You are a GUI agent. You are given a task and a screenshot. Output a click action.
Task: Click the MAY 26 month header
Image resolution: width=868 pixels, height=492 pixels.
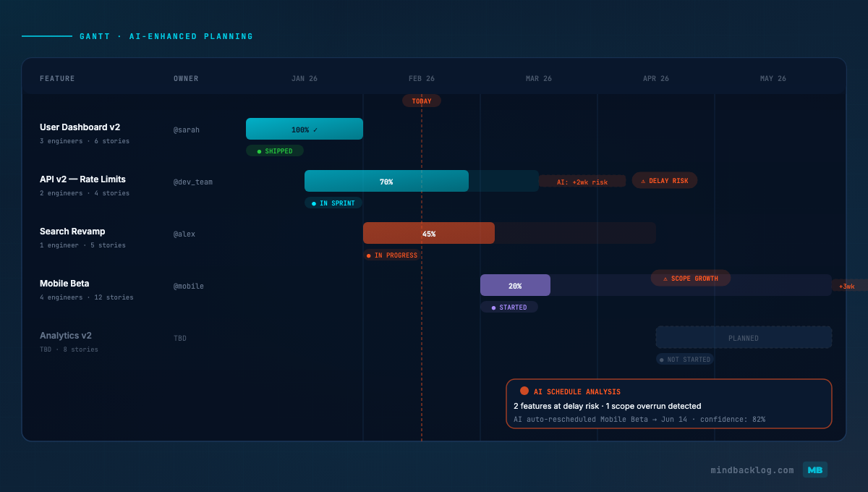coord(773,79)
